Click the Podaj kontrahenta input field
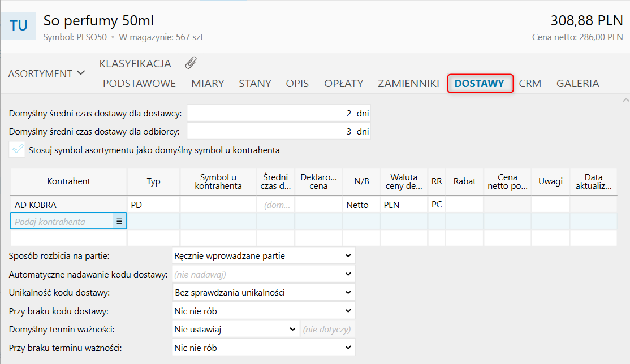Screen dimensions: 630x364 [x=61, y=222]
